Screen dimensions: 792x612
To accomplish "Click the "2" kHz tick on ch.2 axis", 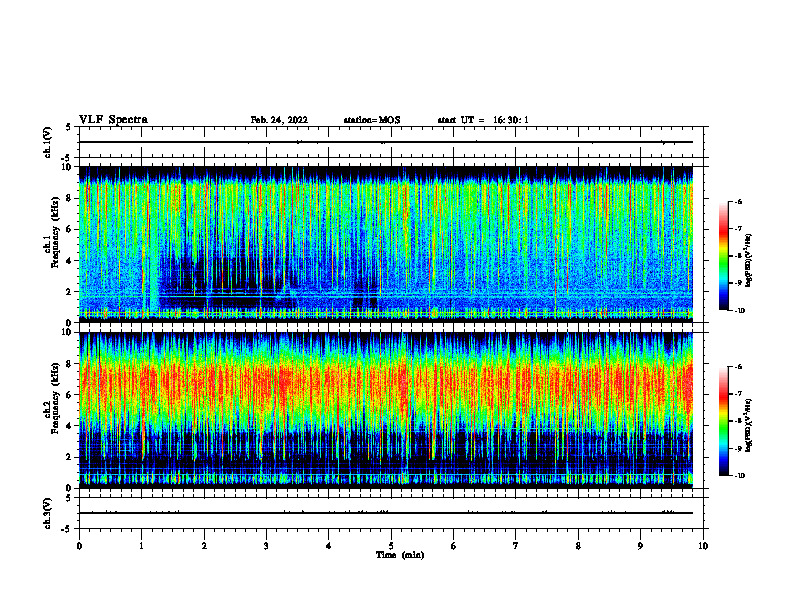I will point(69,457).
